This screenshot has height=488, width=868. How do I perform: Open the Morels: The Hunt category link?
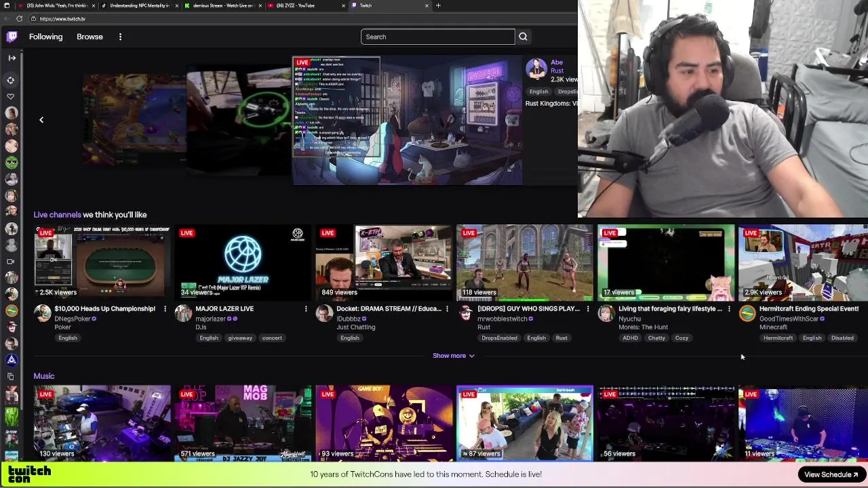pos(643,327)
